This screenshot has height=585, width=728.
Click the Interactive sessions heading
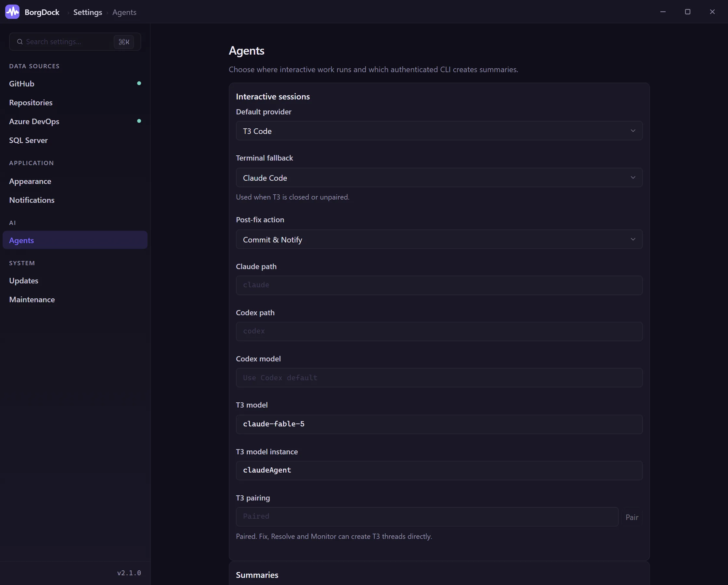273,97
